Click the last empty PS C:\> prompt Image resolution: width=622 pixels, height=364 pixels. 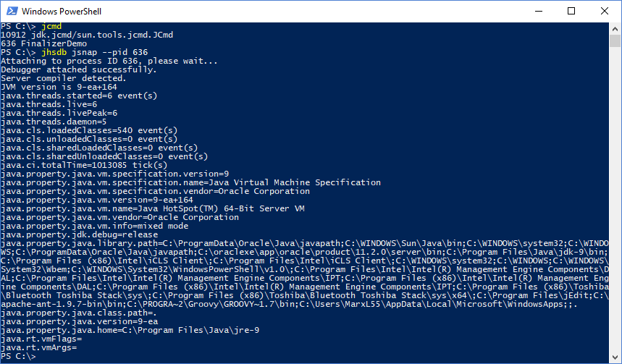coord(18,357)
